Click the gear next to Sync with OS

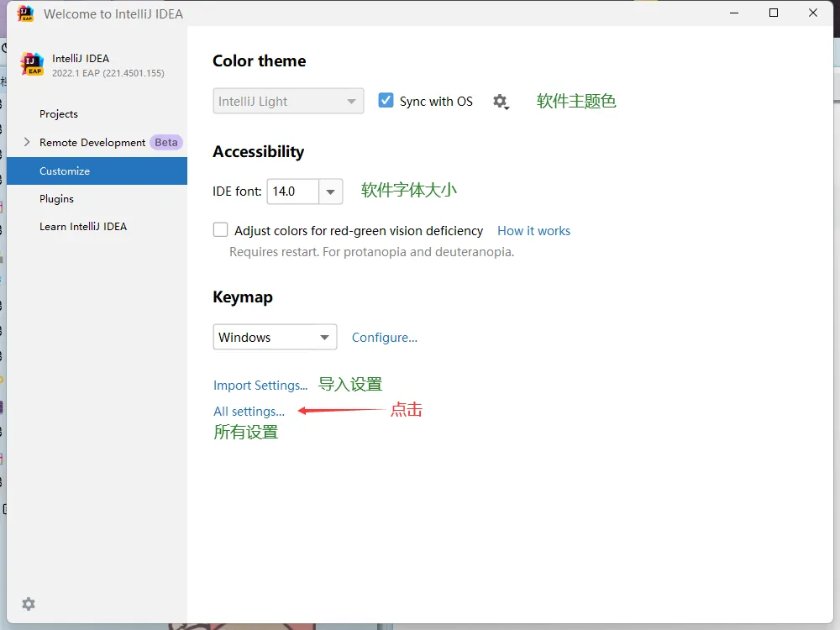pos(501,102)
